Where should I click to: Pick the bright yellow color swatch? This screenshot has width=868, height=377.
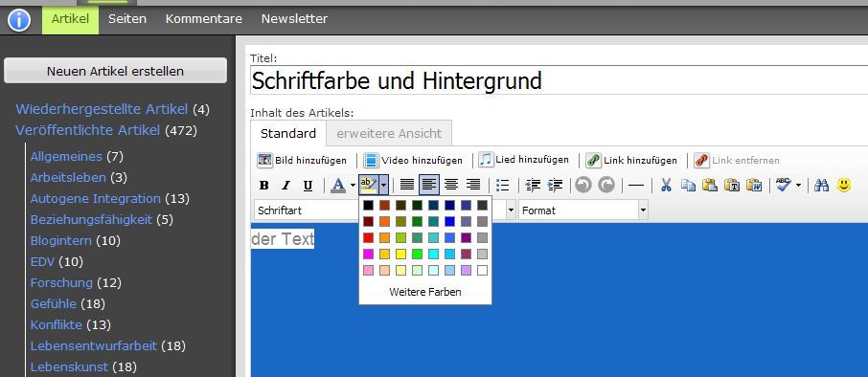(400, 254)
